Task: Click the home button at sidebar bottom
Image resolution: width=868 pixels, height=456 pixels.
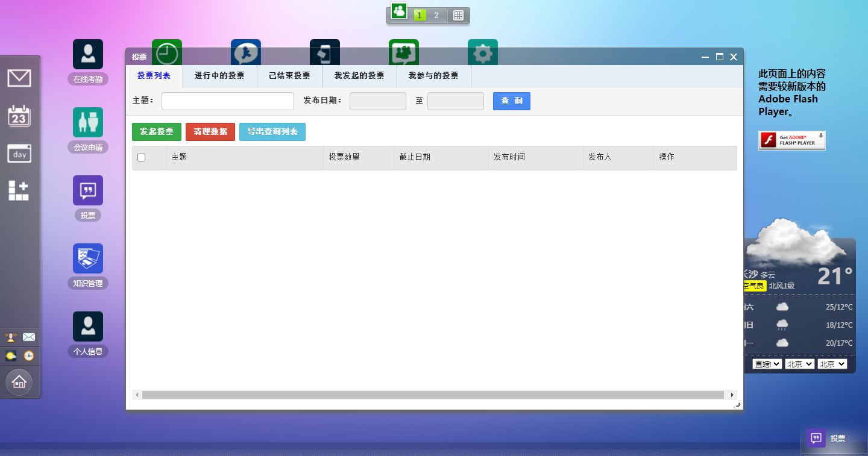Action: click(x=20, y=382)
